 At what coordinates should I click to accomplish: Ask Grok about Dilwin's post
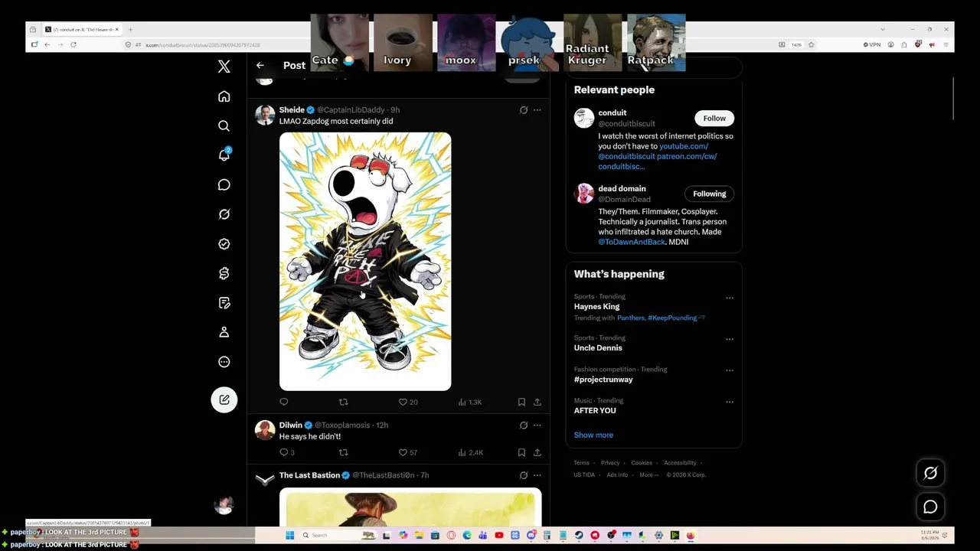point(524,425)
